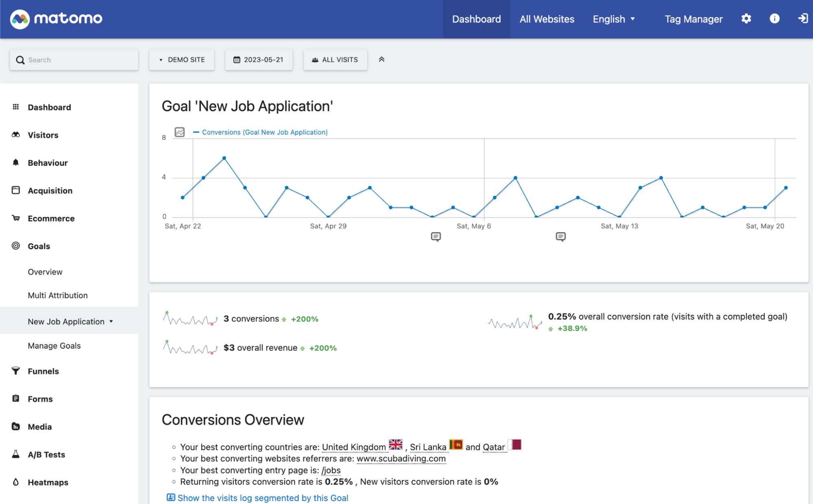Image resolution: width=813 pixels, height=504 pixels.
Task: Click the calendar date 2023-05-21
Action: coord(258,59)
